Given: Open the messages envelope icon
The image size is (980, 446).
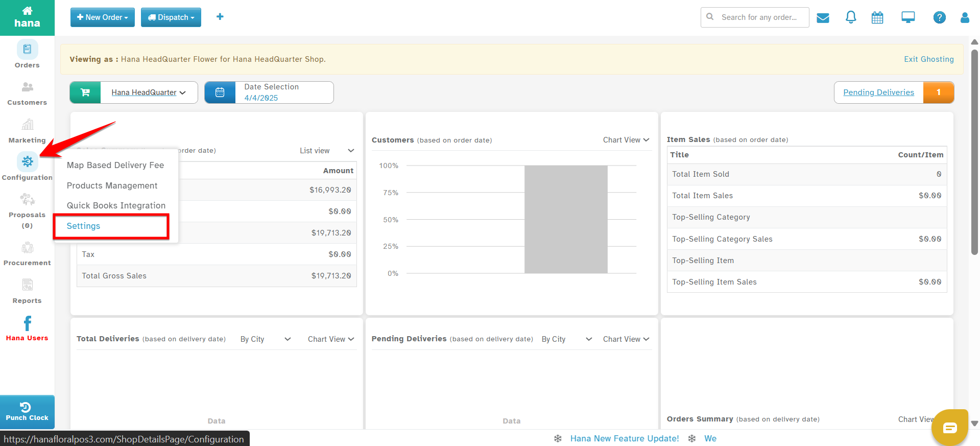Looking at the screenshot, I should (x=823, y=18).
